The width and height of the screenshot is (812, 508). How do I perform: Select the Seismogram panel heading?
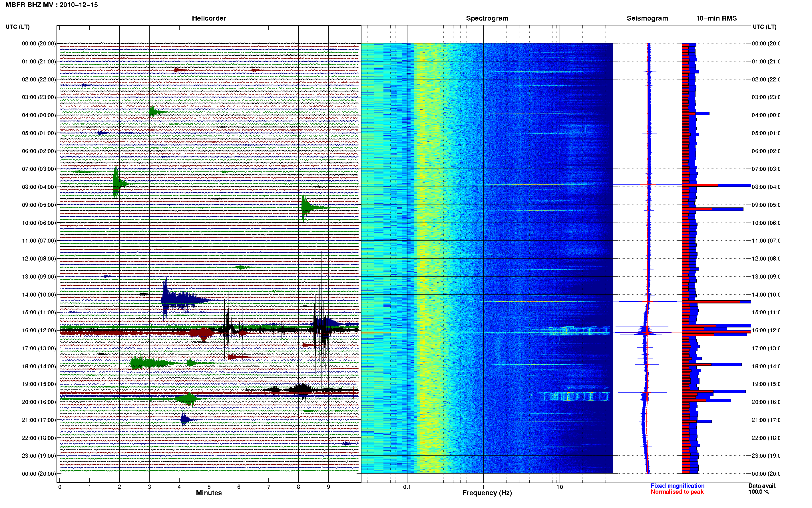point(647,18)
